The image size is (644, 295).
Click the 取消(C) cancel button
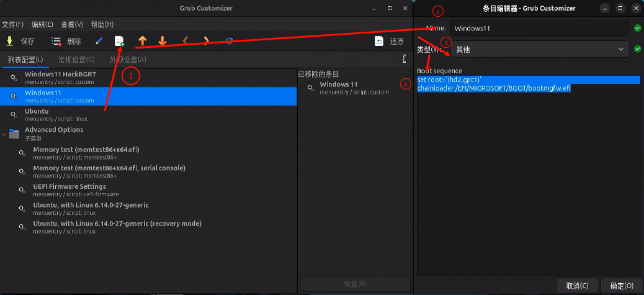pos(578,286)
